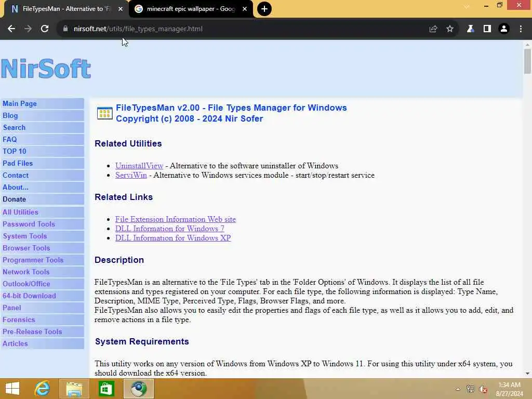Open About... in the sidebar

coord(43,187)
